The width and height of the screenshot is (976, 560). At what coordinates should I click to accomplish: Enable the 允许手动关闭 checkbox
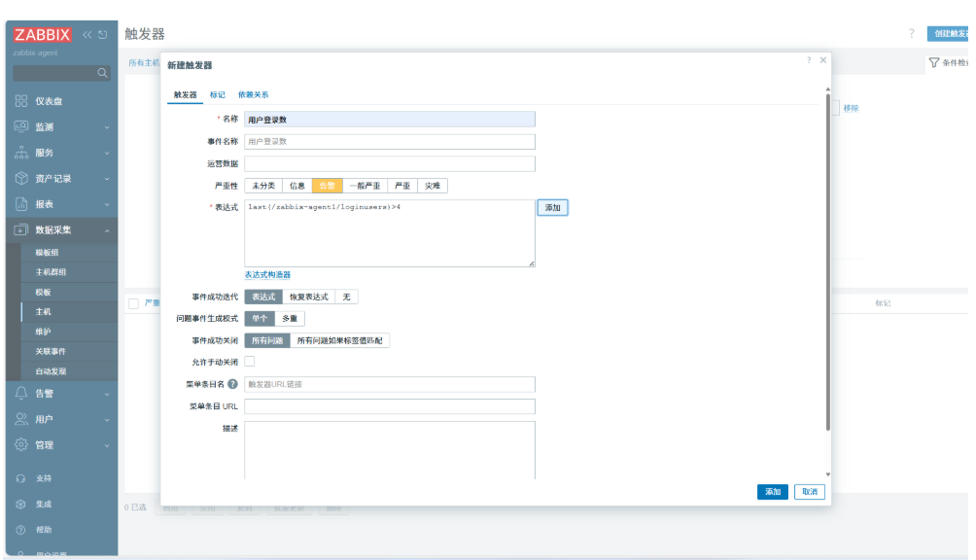[250, 362]
